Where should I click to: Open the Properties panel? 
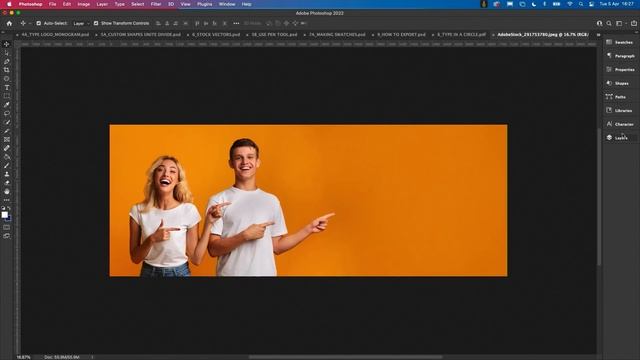(x=620, y=70)
